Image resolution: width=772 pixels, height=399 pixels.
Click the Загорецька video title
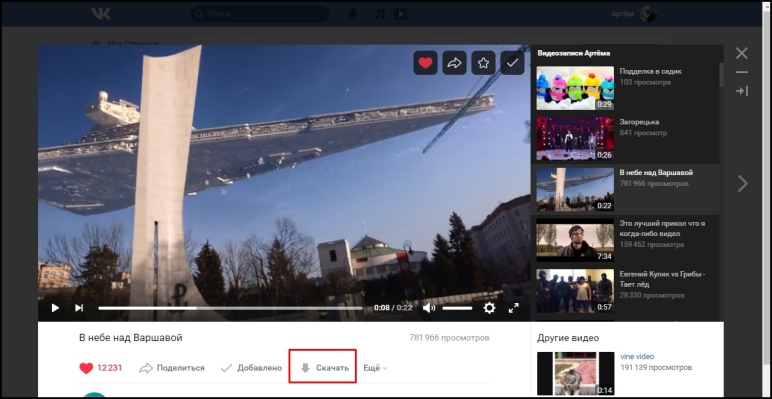tap(639, 122)
